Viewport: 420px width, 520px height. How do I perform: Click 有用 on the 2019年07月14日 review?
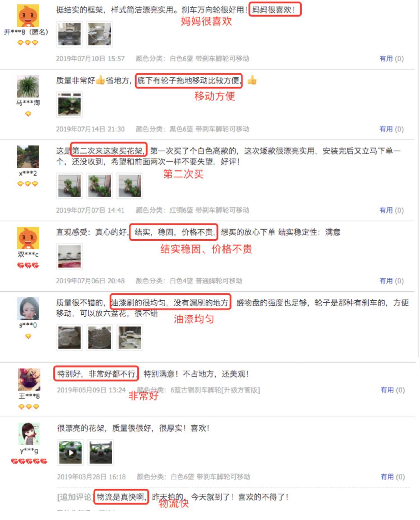[391, 129]
